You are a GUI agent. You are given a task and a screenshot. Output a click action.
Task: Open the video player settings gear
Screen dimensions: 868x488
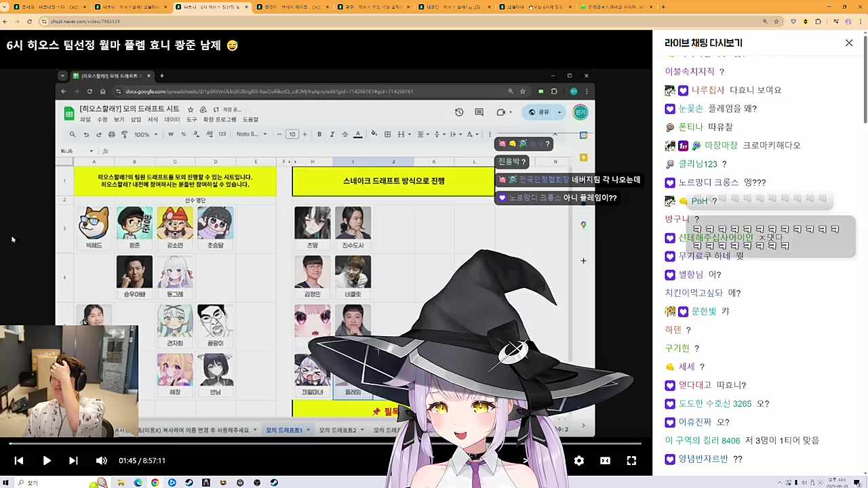click(x=579, y=461)
